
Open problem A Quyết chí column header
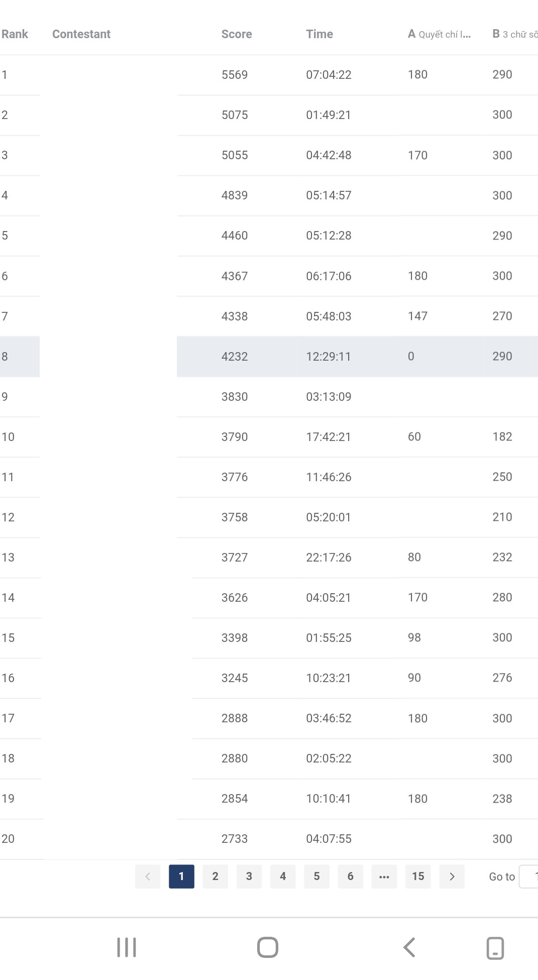pos(439,34)
